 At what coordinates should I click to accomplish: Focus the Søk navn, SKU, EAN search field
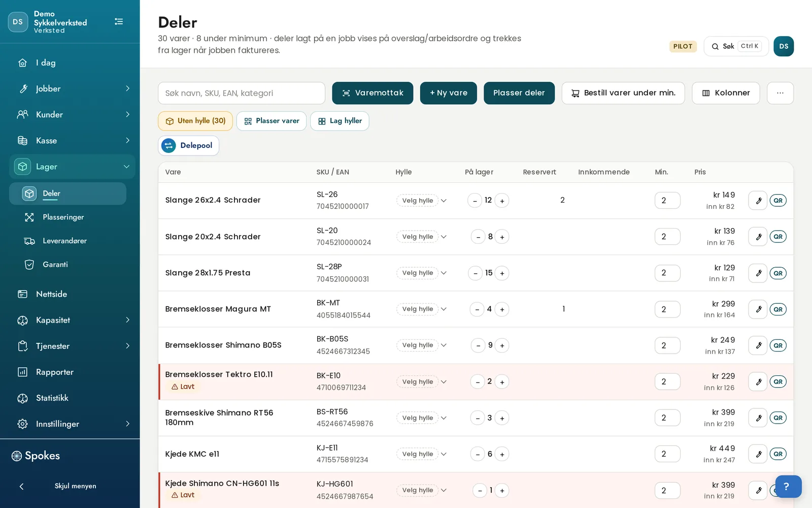242,93
